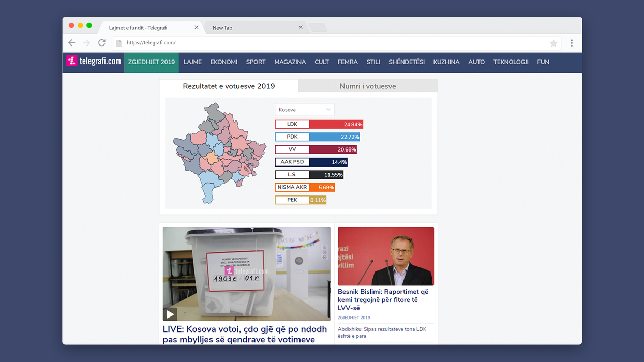Viewport: 644px width, 362px height.
Task: Go back using the browser back arrow
Action: [x=71, y=43]
